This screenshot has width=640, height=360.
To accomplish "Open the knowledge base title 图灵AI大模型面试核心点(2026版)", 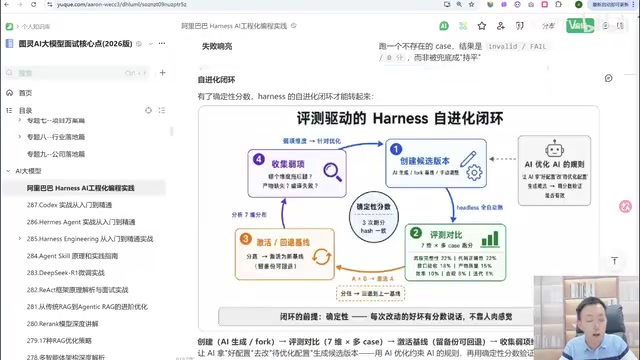I will click(x=75, y=44).
